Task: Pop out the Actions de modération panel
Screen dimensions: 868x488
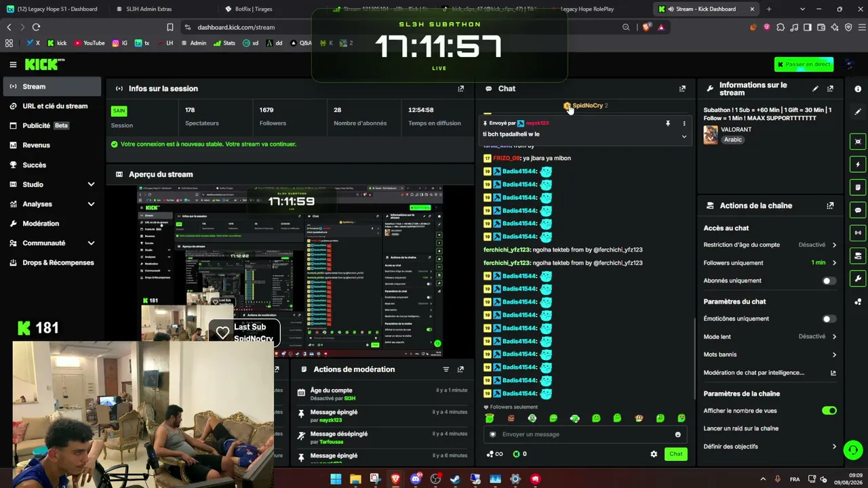Action: [x=460, y=369]
